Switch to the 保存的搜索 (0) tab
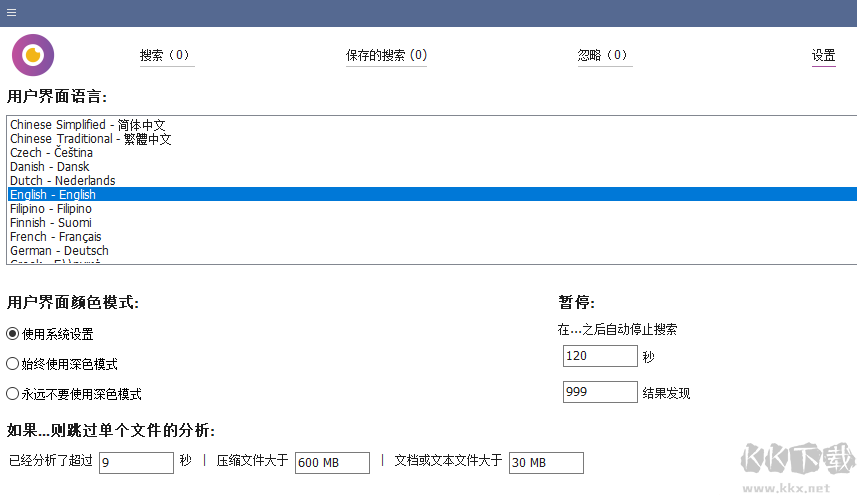This screenshot has height=495, width=857. (x=386, y=56)
